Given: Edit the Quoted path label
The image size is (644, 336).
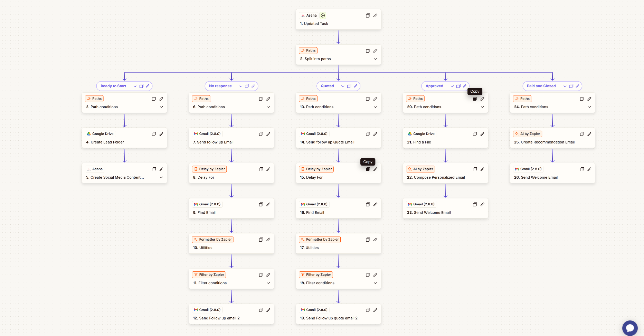Looking at the screenshot, I should tap(356, 86).
